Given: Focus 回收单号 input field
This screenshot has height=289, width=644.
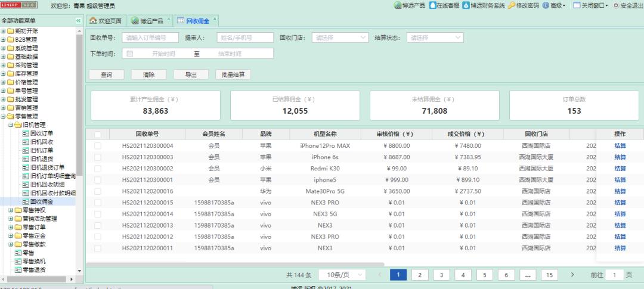Looking at the screenshot, I should (x=150, y=38).
